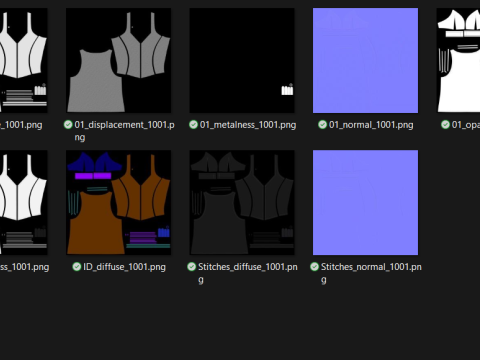Select the 01_displacement_1001.png thumbnail
This screenshot has width=480, height=360.
(x=119, y=60)
